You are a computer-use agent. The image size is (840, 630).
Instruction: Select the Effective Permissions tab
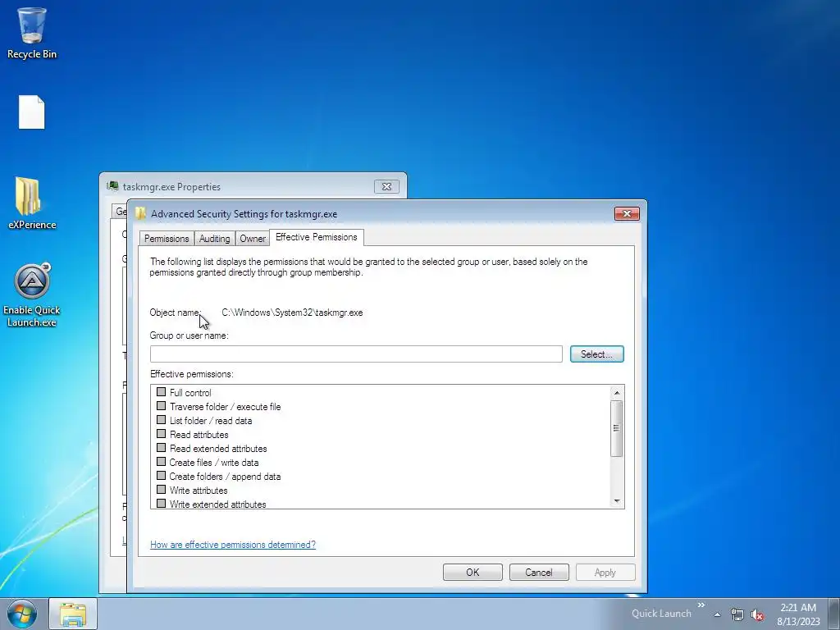click(316, 237)
